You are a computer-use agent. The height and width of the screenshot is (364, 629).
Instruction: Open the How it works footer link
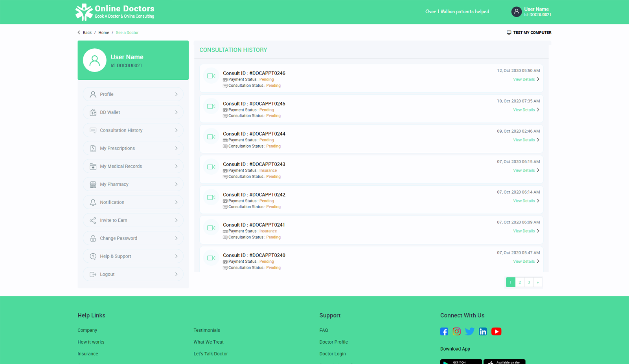[91, 342]
